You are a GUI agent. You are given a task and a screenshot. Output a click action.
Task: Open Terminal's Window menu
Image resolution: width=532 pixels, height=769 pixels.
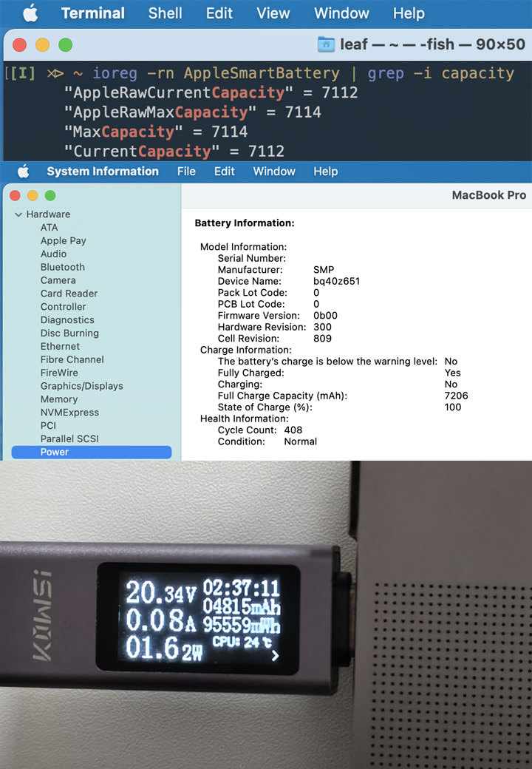click(x=341, y=13)
